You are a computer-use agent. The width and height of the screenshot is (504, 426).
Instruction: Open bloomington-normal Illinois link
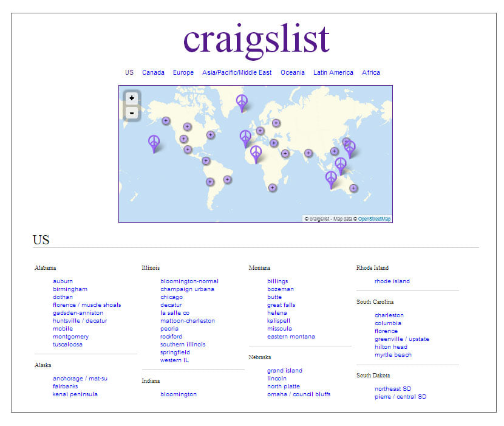(x=189, y=281)
